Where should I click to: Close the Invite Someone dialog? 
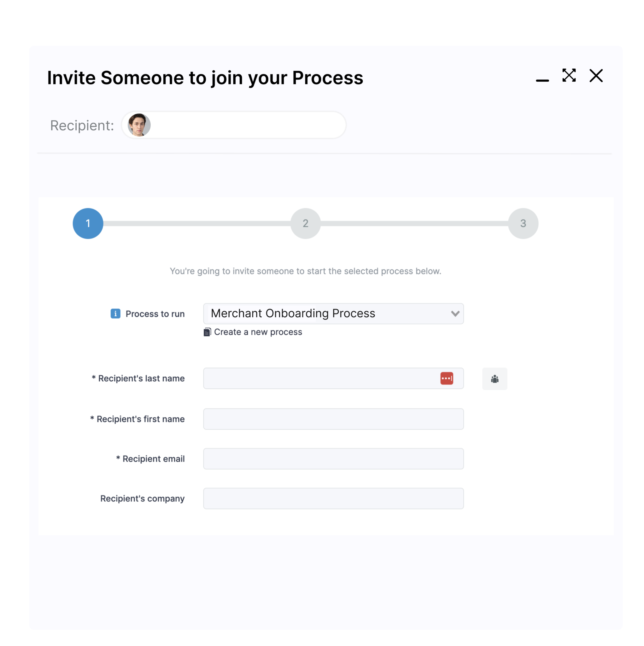[595, 76]
